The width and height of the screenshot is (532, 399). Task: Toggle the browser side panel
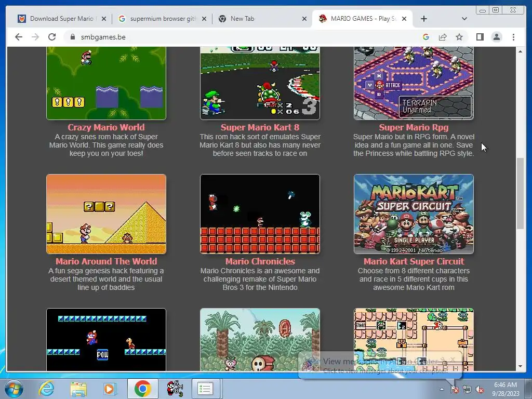coord(480,37)
